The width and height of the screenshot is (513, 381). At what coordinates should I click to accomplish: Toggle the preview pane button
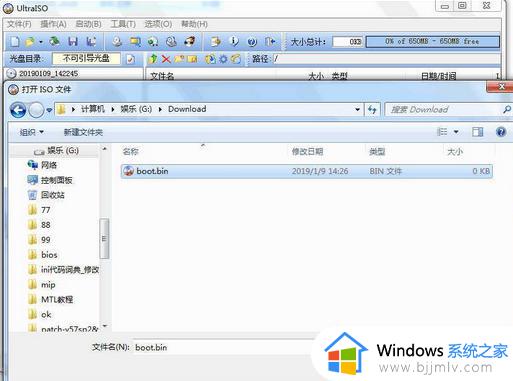477,132
